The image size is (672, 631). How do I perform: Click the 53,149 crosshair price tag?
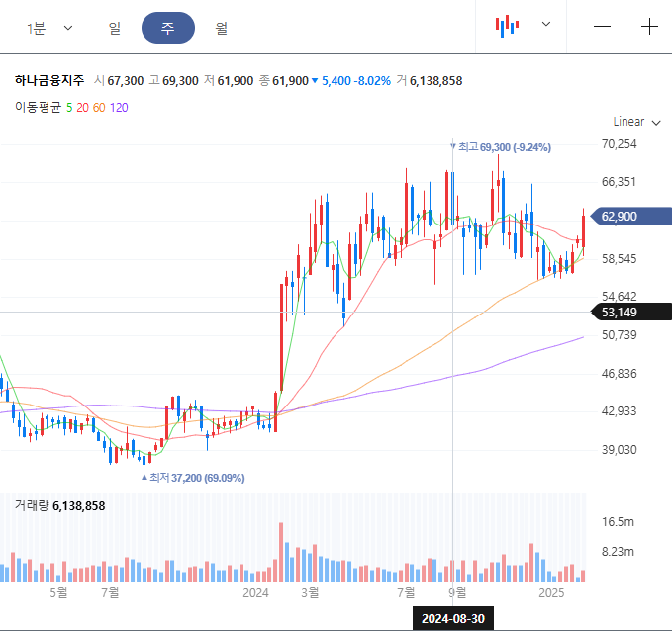coord(630,312)
